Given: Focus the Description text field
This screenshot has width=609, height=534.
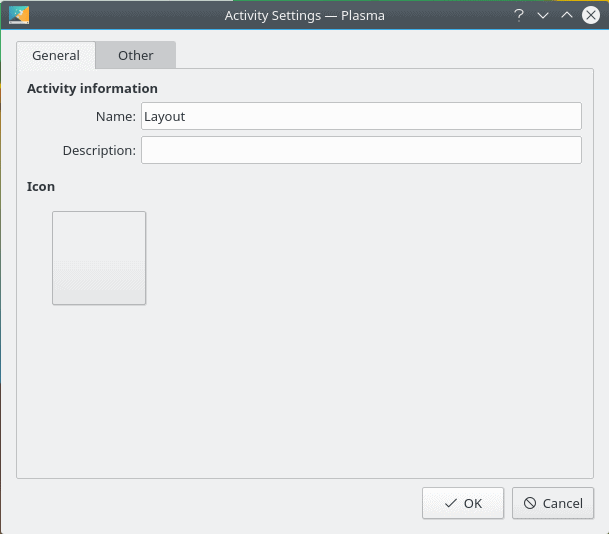Looking at the screenshot, I should pos(361,150).
